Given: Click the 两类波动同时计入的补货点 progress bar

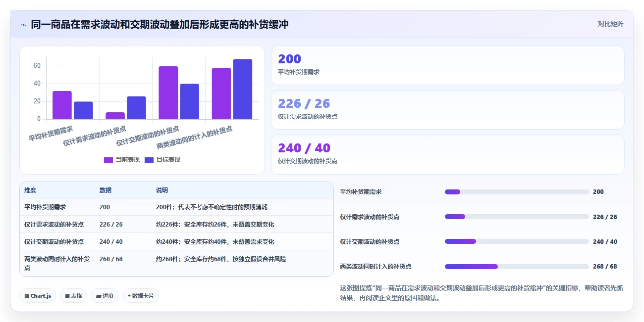Looking at the screenshot, I should (517, 267).
